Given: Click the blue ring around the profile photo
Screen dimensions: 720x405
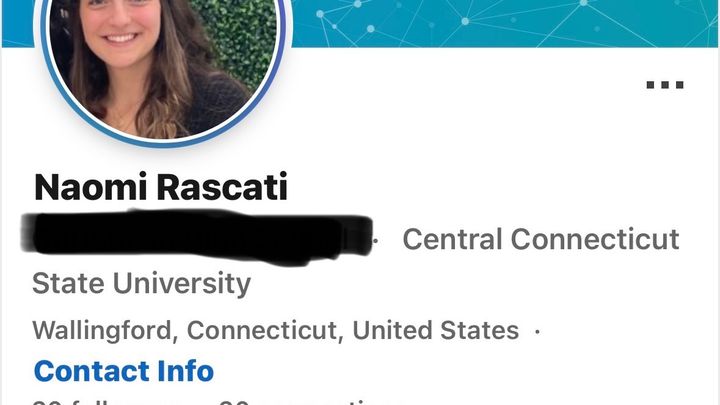Looking at the screenshot, I should tap(163, 143).
